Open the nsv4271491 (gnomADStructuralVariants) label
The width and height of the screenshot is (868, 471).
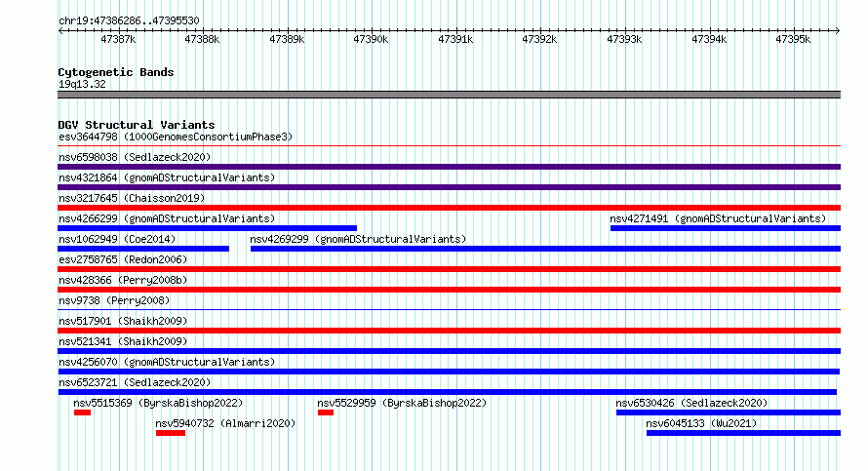pyautogui.click(x=718, y=218)
